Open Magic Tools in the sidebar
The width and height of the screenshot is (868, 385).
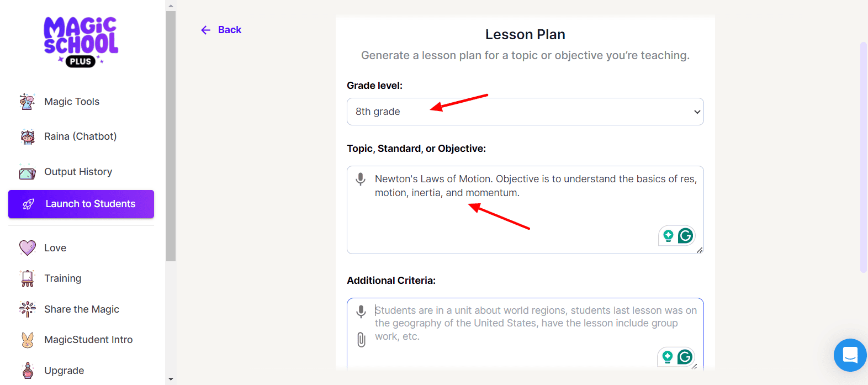(72, 102)
